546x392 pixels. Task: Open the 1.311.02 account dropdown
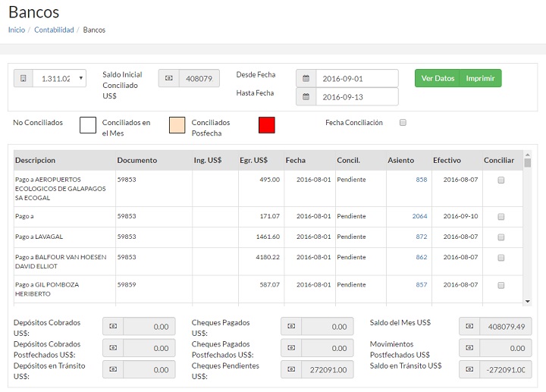pyautogui.click(x=60, y=78)
